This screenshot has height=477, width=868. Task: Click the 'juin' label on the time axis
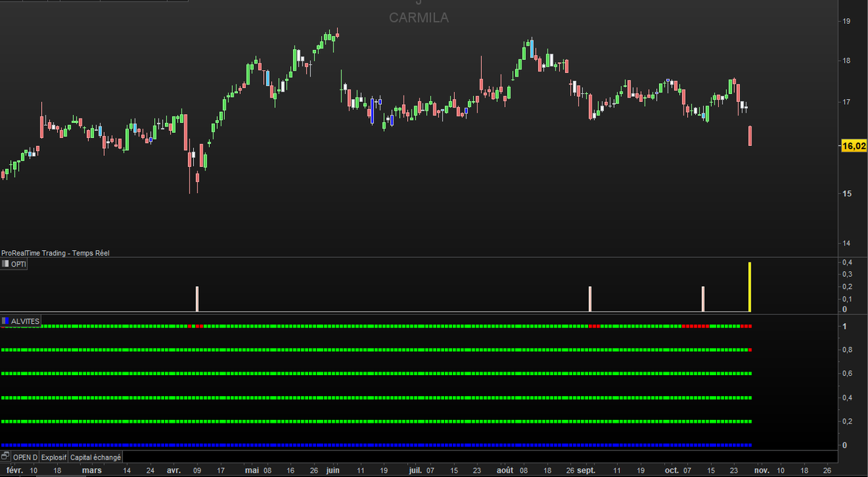coord(332,470)
